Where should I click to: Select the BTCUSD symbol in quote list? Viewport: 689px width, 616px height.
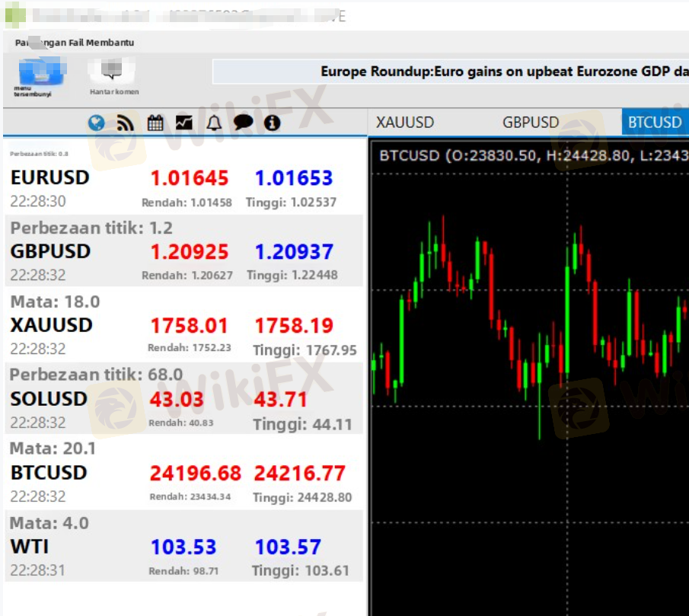(x=49, y=473)
